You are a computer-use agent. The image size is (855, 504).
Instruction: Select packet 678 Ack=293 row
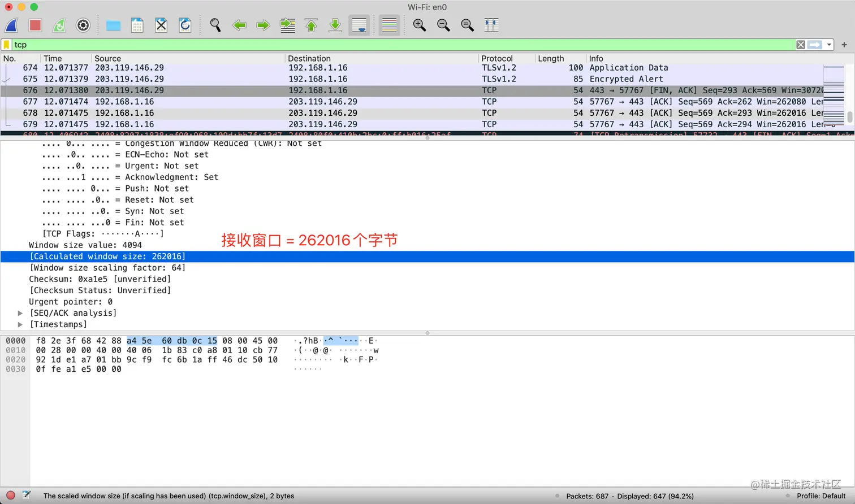pyautogui.click(x=412, y=113)
